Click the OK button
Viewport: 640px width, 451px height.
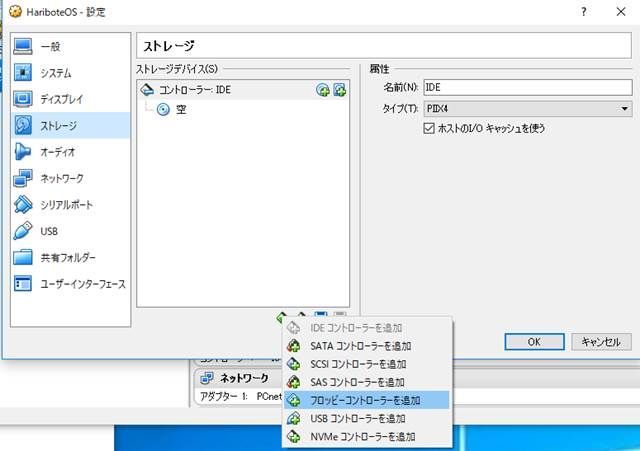pos(534,342)
